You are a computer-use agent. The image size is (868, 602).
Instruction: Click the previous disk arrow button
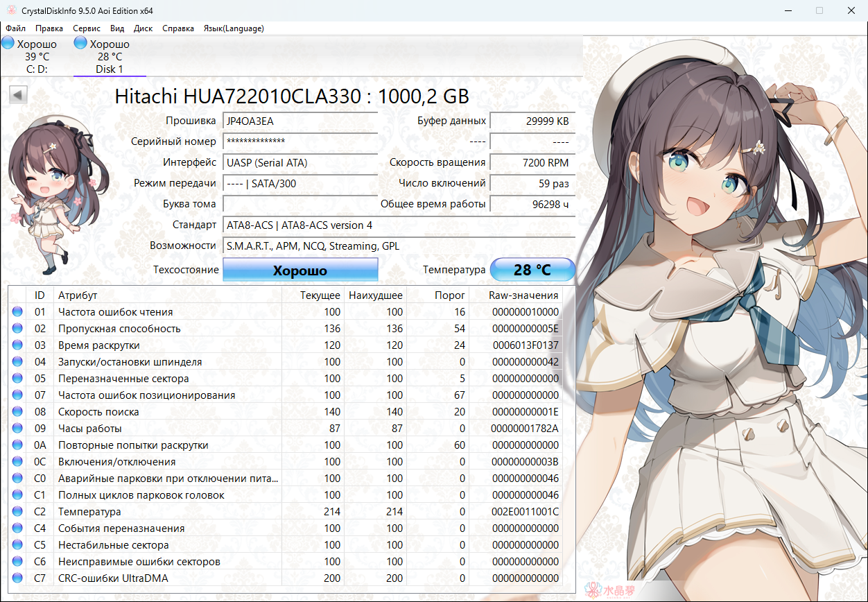click(19, 95)
